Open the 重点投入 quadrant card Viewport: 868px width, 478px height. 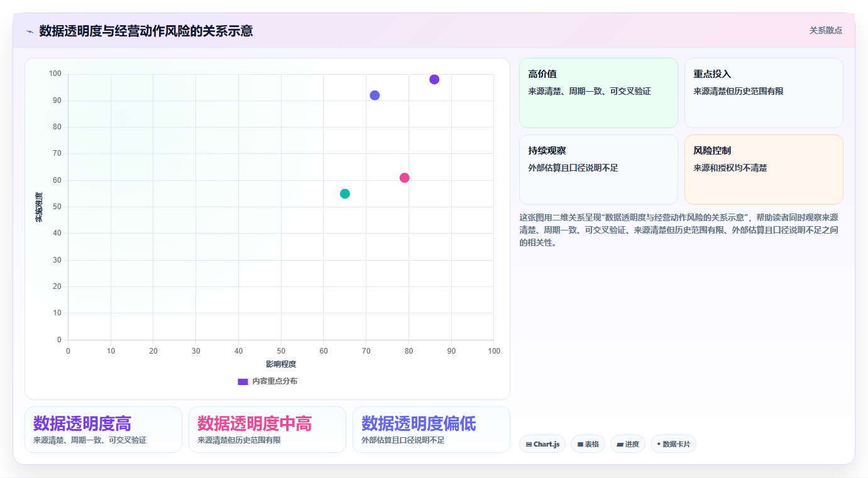pyautogui.click(x=764, y=93)
